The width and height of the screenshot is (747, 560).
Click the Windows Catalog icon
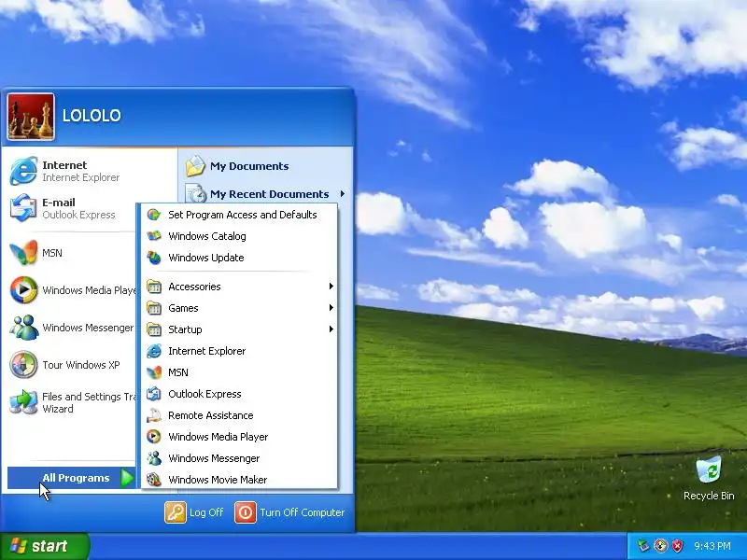[153, 236]
